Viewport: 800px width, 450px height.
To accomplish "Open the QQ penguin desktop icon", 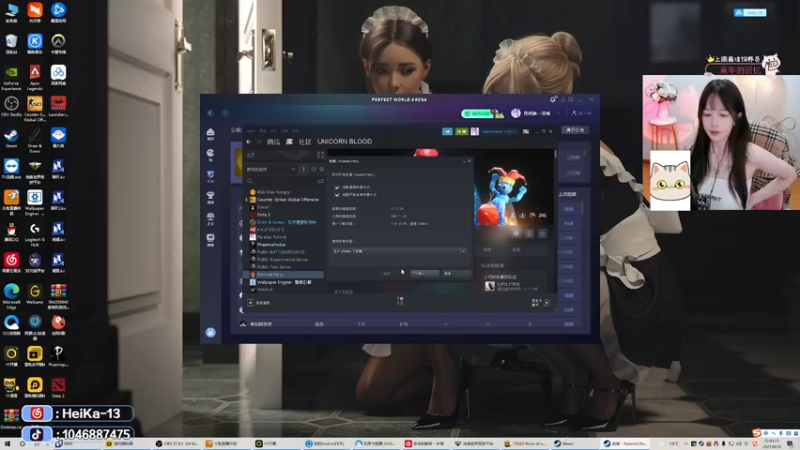I will click(x=11, y=232).
